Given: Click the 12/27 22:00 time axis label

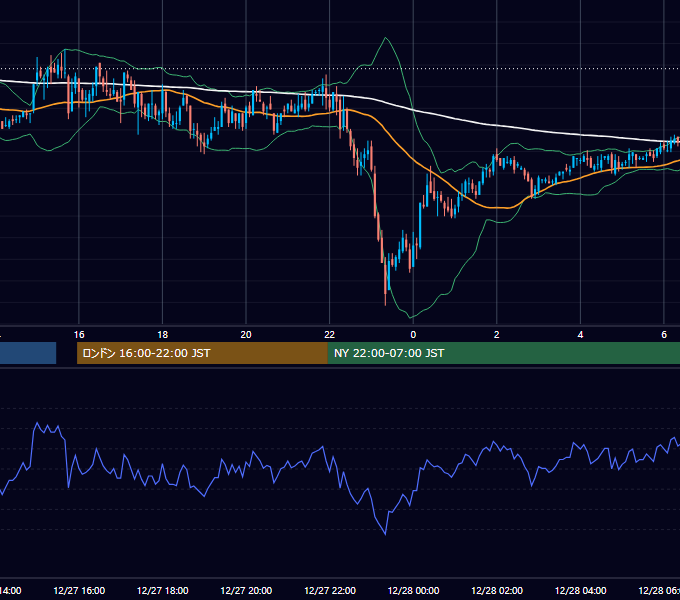Looking at the screenshot, I should [x=330, y=590].
